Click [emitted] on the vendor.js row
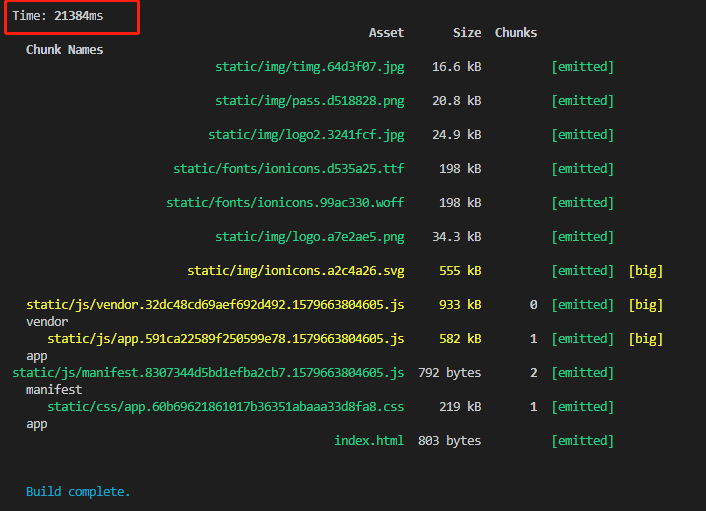The width and height of the screenshot is (706, 511). click(x=583, y=305)
